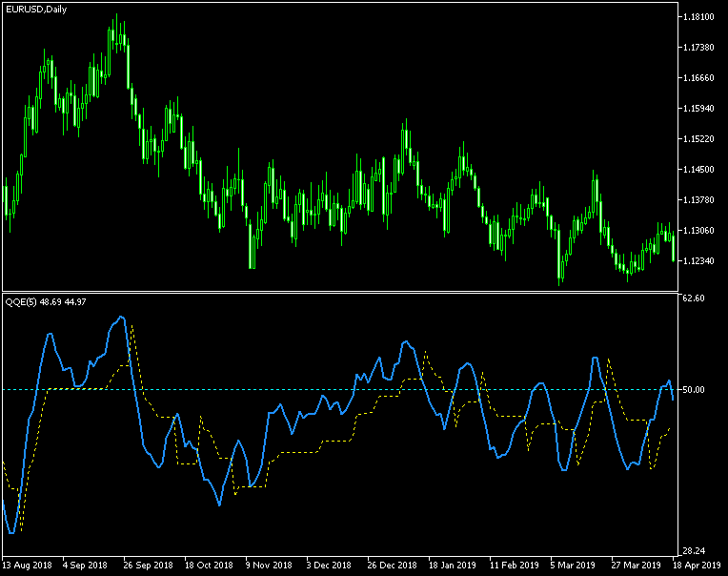Screen dimensions: 728x576
Task: Click the 50.00 indicator level label
Action: (x=694, y=390)
